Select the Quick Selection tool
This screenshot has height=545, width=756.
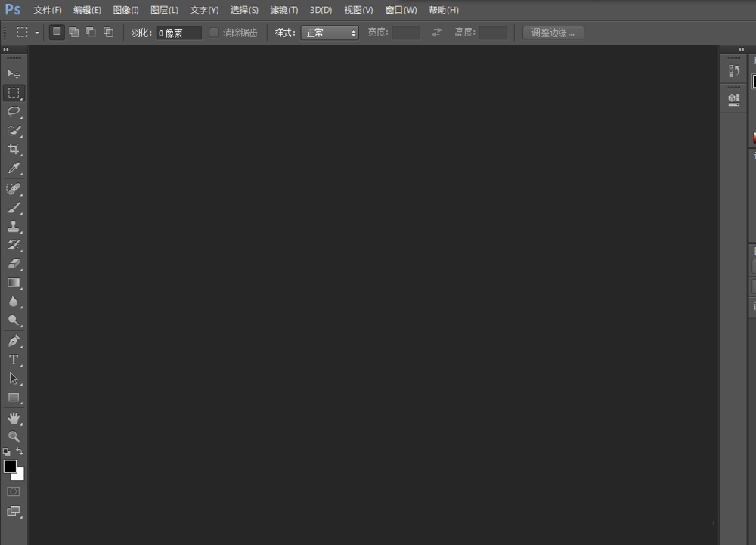[14, 131]
